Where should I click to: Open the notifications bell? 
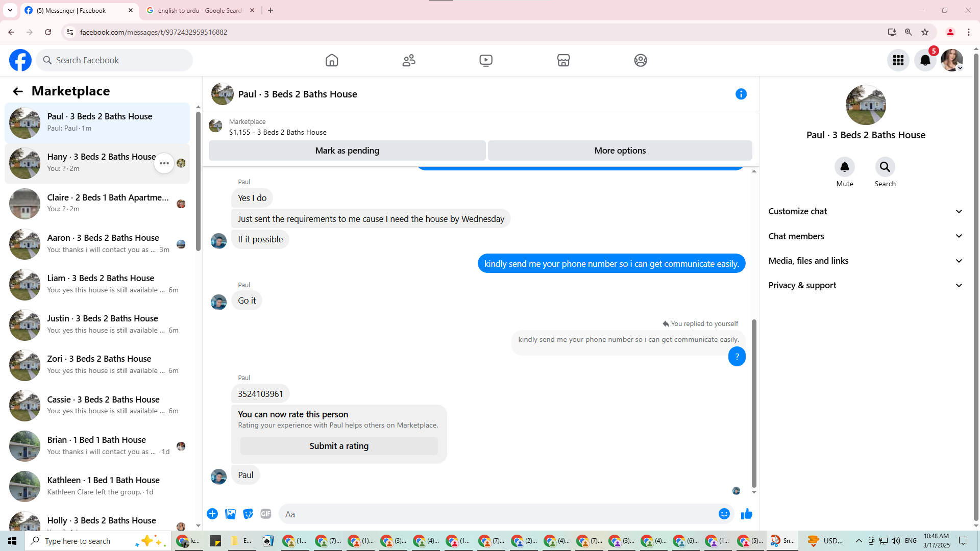pyautogui.click(x=925, y=60)
